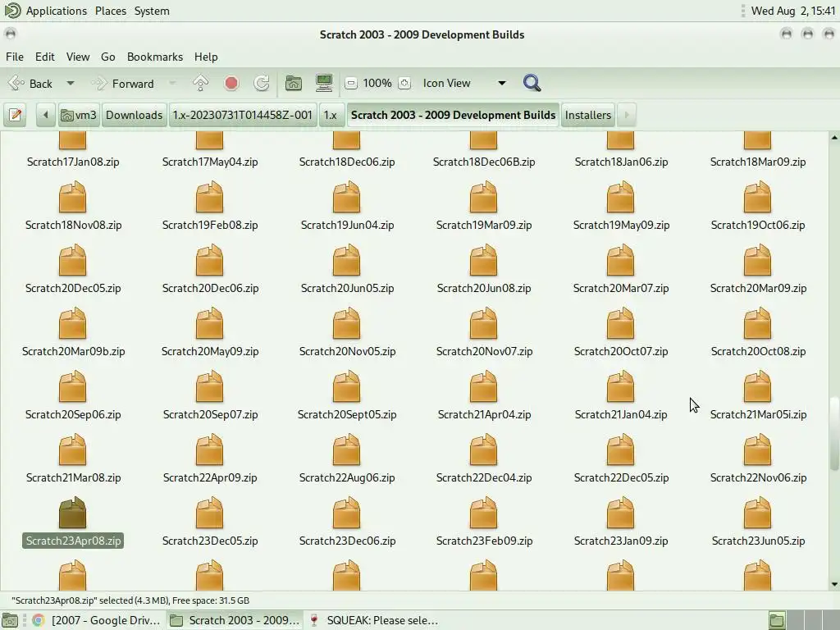Select the Scratch19Mar09.zip archive icon
The width and height of the screenshot is (840, 630).
tap(484, 197)
